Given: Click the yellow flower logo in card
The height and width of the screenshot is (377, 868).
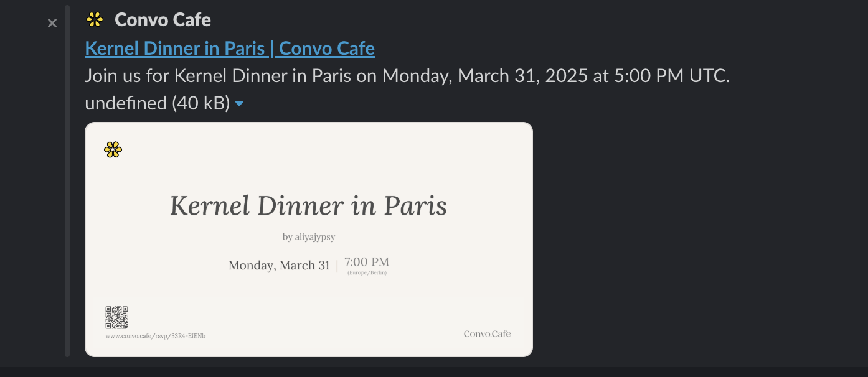Looking at the screenshot, I should 113,149.
